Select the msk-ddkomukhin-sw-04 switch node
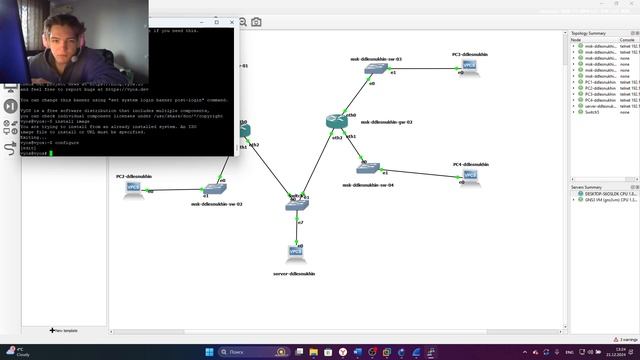The height and width of the screenshot is (360, 640). 368,168
